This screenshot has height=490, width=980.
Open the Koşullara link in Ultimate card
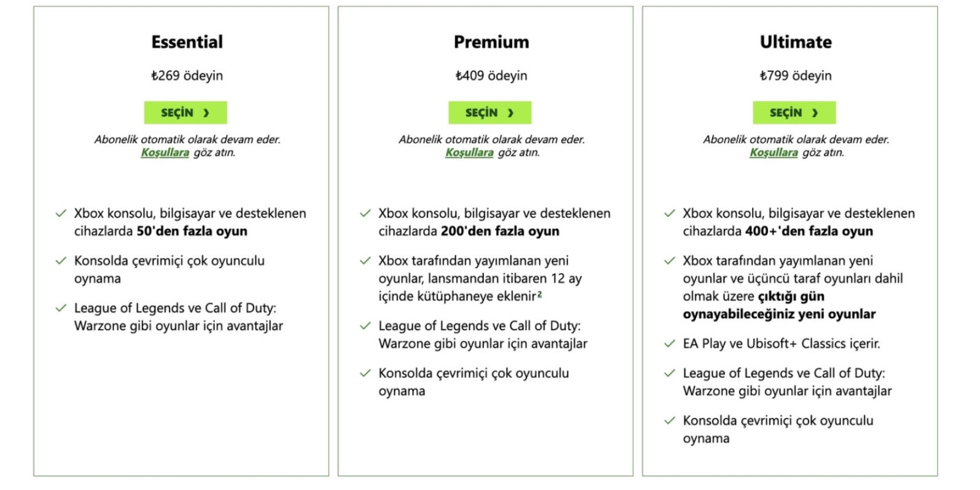(x=774, y=153)
